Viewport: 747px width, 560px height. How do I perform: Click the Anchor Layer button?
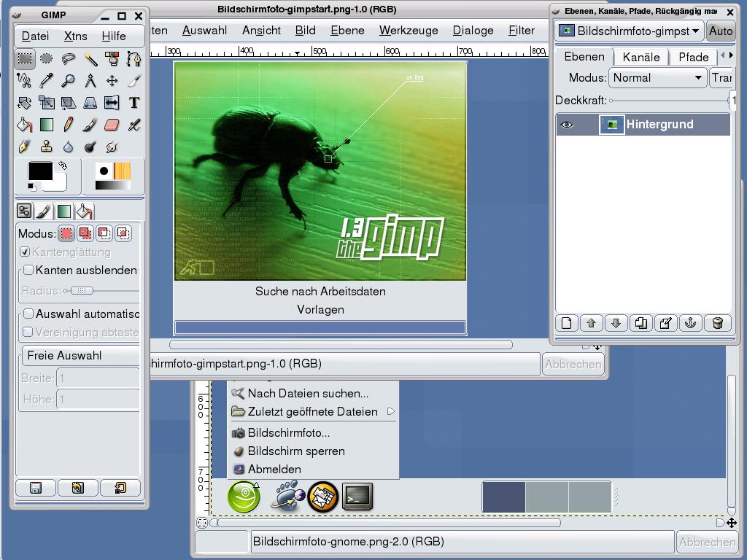(x=690, y=323)
